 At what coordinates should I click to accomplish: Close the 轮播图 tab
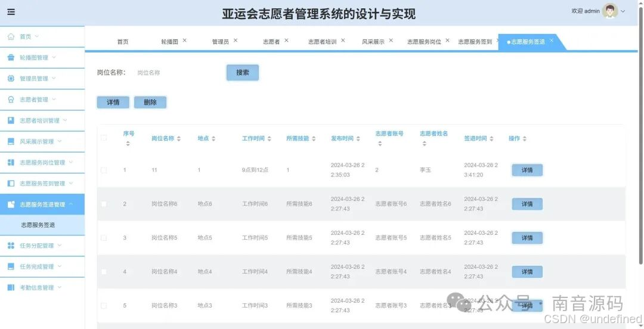coord(184,41)
